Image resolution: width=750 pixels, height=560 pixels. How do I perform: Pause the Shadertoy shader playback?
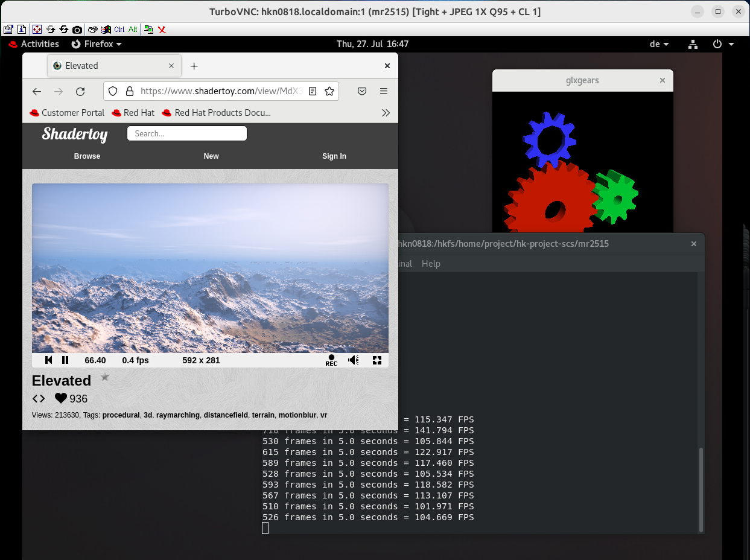[65, 360]
